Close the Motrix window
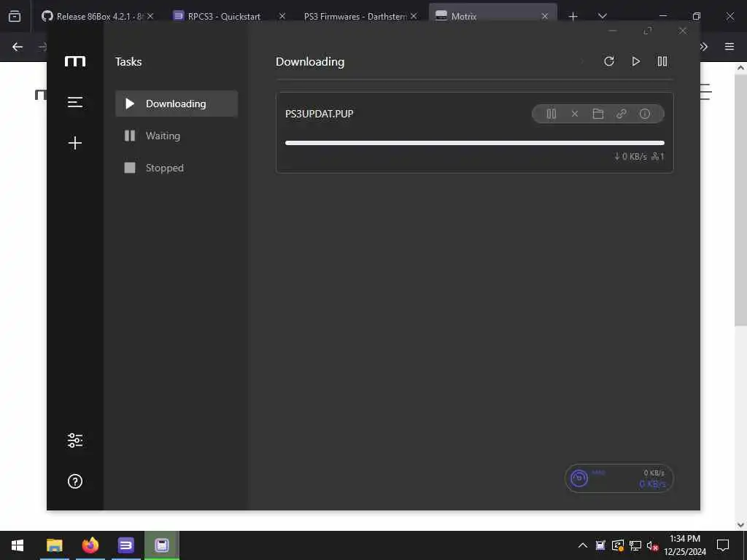The image size is (747, 560). 683,31
